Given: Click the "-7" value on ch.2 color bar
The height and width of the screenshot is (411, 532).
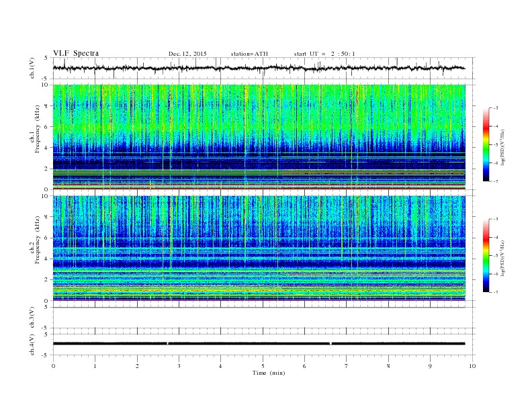Looking at the screenshot, I should [x=495, y=292].
